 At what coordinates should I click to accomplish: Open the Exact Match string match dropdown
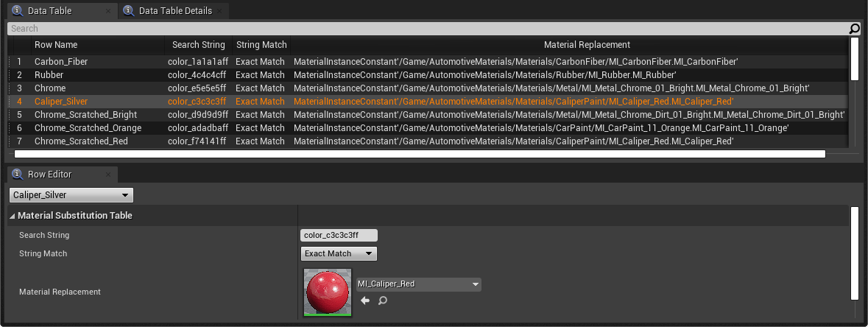coord(339,253)
